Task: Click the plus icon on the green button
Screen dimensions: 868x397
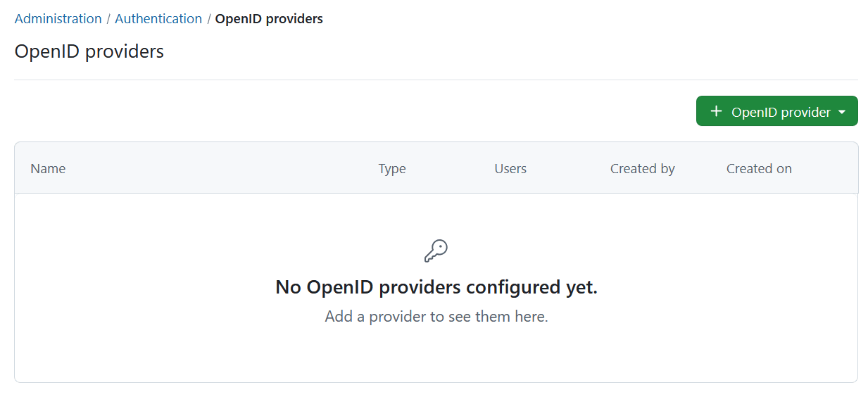Action: tap(716, 111)
